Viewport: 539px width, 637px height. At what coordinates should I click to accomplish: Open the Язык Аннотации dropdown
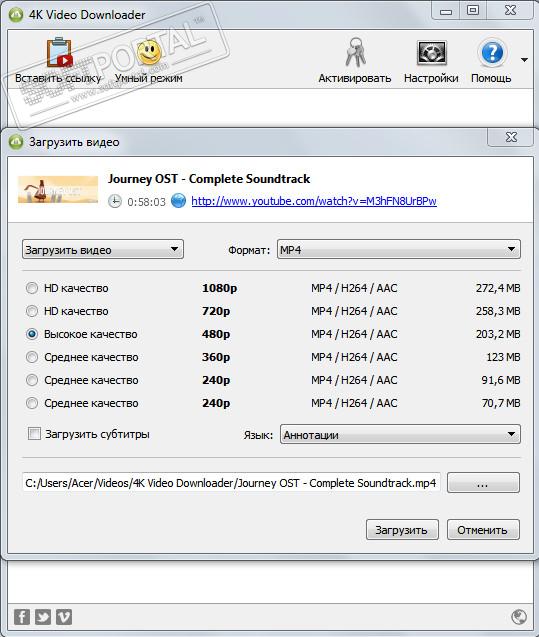pyautogui.click(x=400, y=435)
